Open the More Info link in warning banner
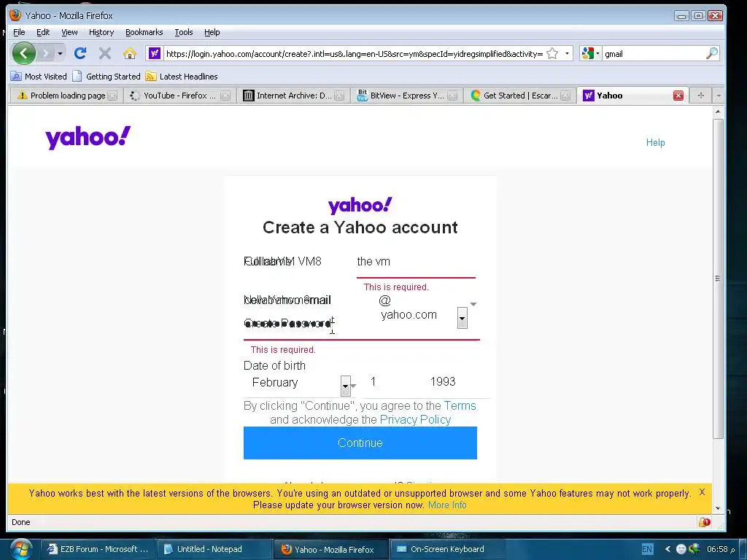 point(447,505)
